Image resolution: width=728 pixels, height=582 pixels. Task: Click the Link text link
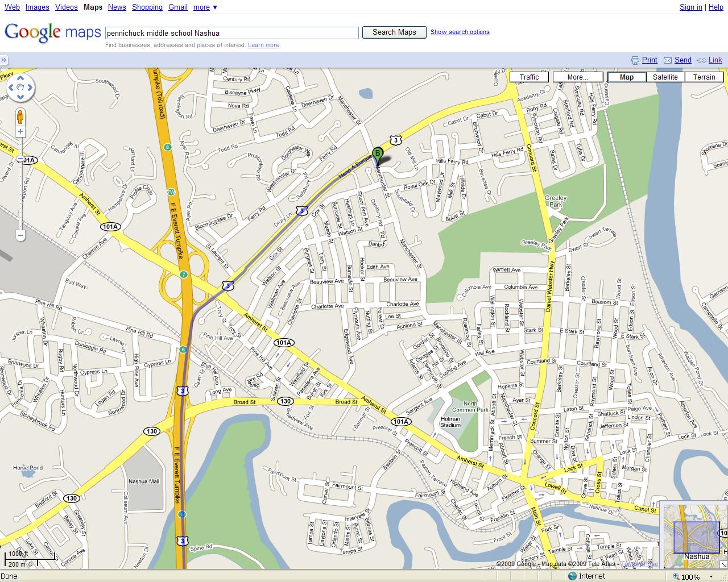point(715,60)
